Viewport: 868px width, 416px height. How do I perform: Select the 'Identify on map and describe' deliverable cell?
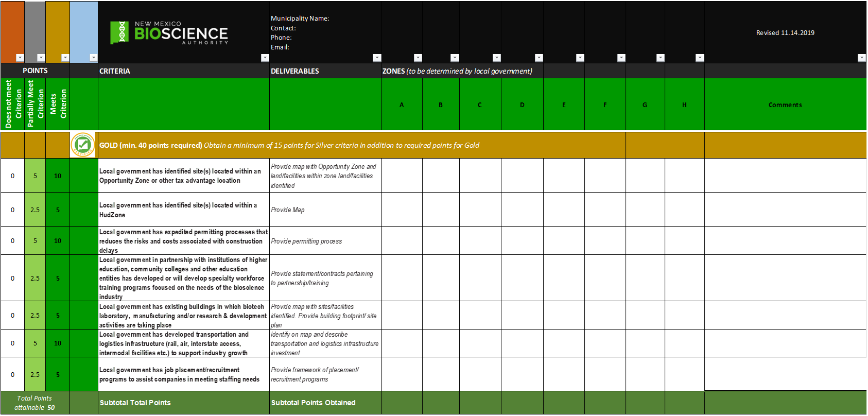pyautogui.click(x=325, y=343)
